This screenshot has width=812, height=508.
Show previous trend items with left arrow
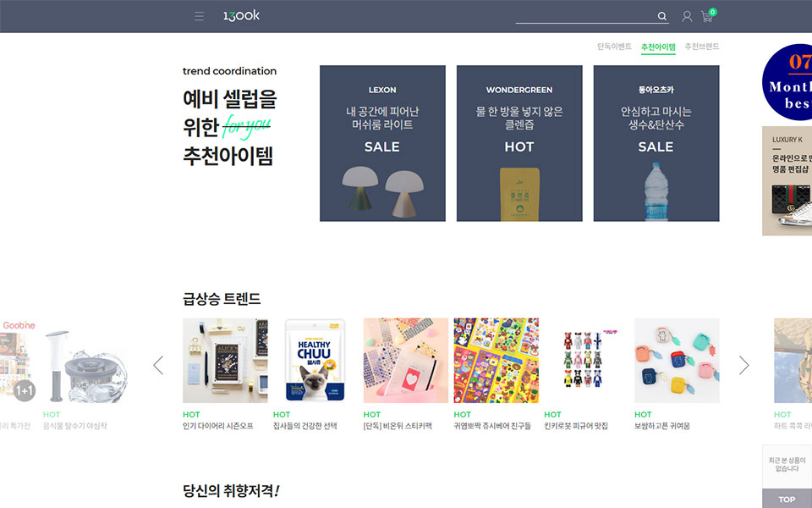tap(158, 365)
